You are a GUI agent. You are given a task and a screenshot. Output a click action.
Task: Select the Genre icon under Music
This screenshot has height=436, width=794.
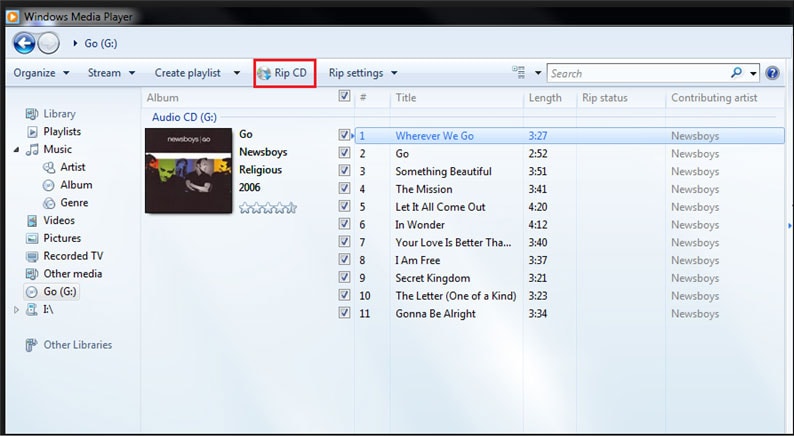[x=49, y=203]
